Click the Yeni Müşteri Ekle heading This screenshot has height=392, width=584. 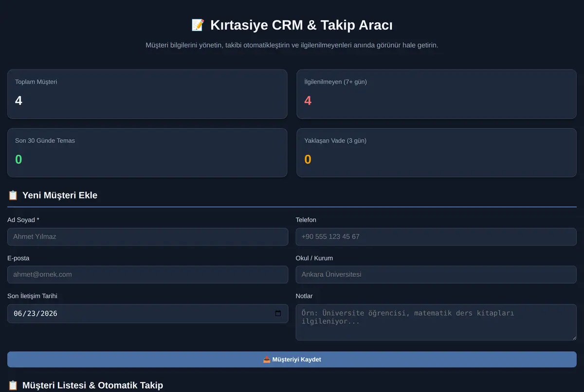(60, 196)
